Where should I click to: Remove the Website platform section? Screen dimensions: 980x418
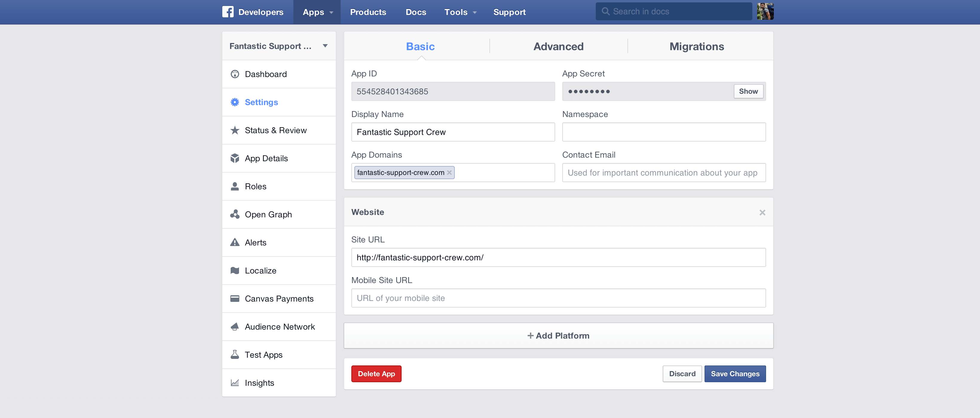[x=762, y=212]
